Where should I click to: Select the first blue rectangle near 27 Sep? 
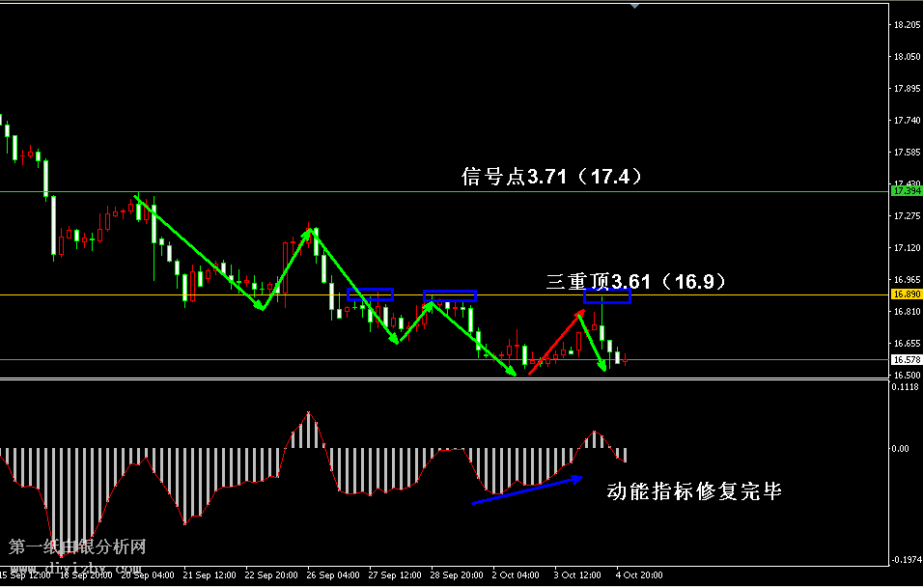click(370, 294)
